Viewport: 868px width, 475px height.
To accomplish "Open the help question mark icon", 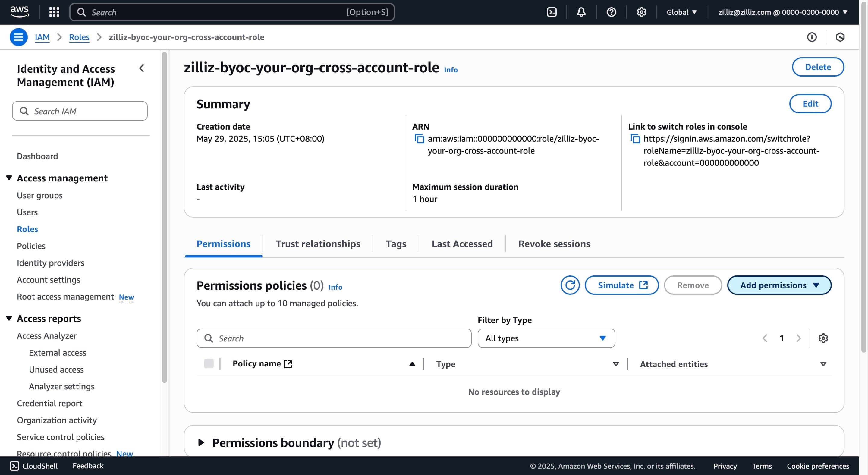I will point(611,12).
